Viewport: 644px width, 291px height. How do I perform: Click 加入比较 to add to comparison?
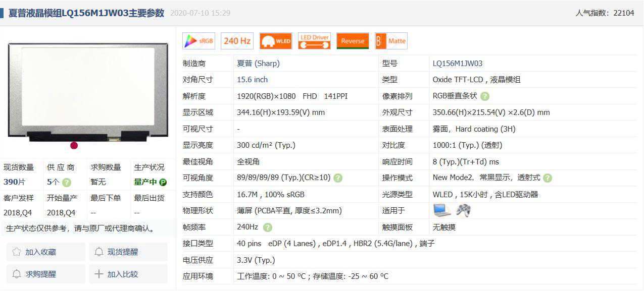point(128,274)
